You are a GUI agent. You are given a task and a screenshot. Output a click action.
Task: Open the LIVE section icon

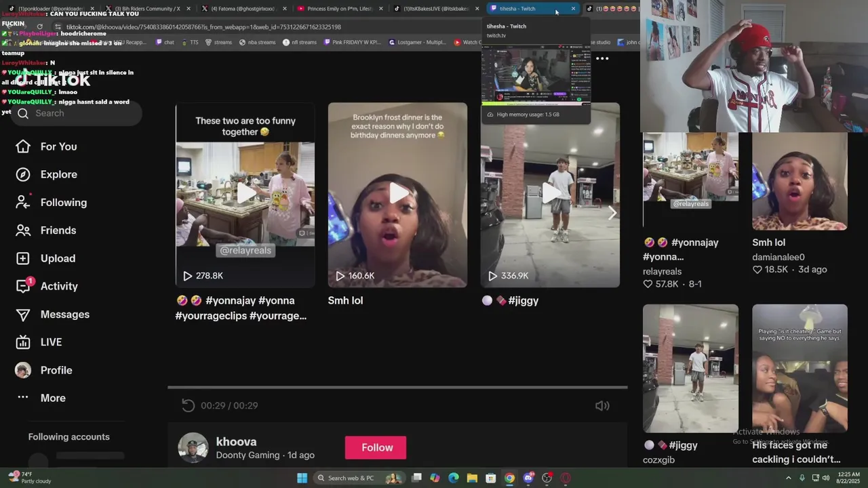23,342
